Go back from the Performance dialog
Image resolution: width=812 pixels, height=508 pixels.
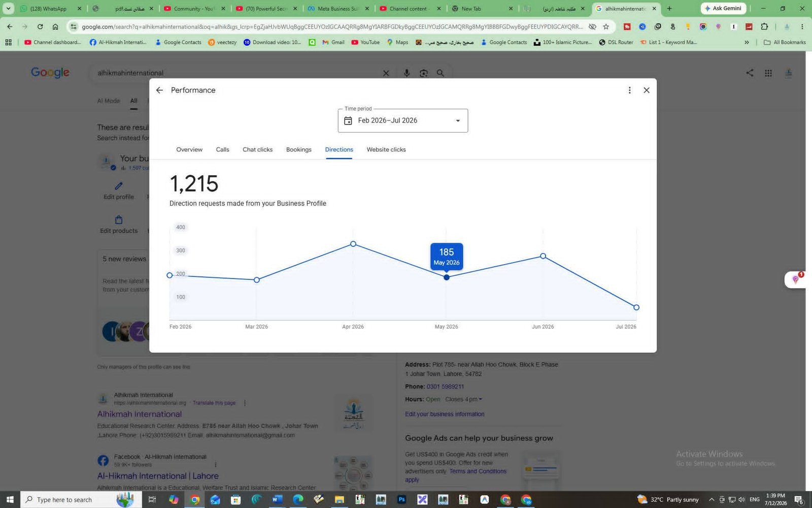point(159,90)
